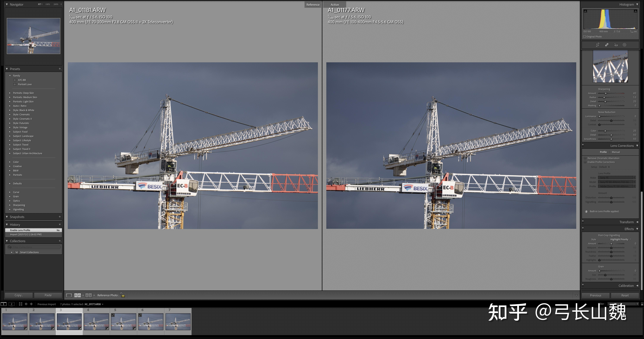This screenshot has height=339, width=644.
Task: Open Grid view from filmstrip bar
Action: point(21,304)
